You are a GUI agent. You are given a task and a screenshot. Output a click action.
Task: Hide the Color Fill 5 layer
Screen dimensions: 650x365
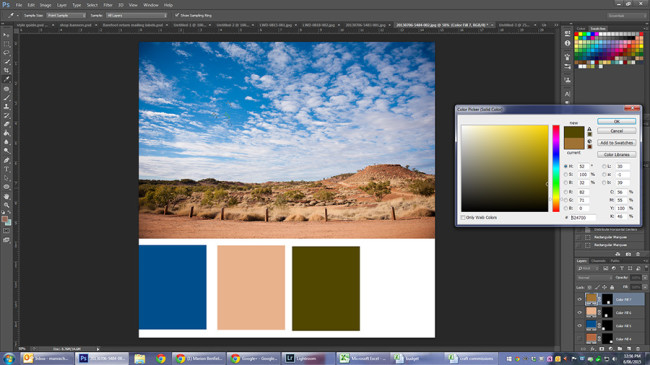pyautogui.click(x=580, y=326)
